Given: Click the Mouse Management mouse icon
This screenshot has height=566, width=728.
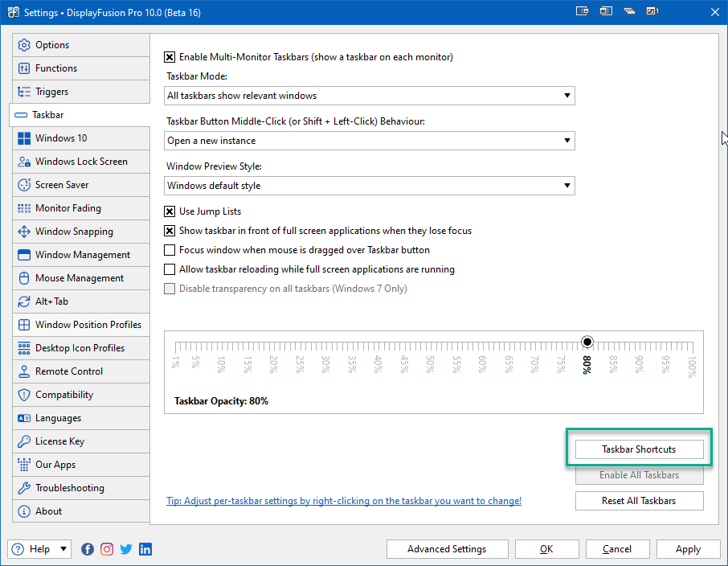Looking at the screenshot, I should coord(23,278).
